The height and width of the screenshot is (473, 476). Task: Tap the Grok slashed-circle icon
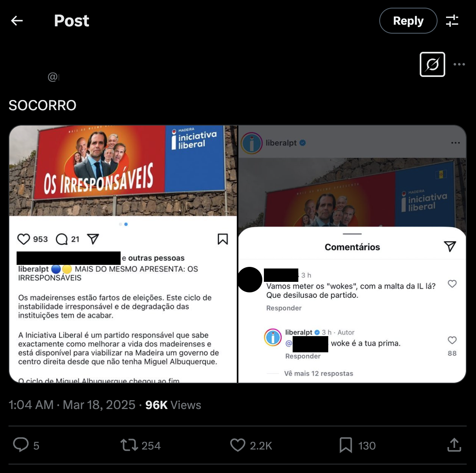[432, 64]
